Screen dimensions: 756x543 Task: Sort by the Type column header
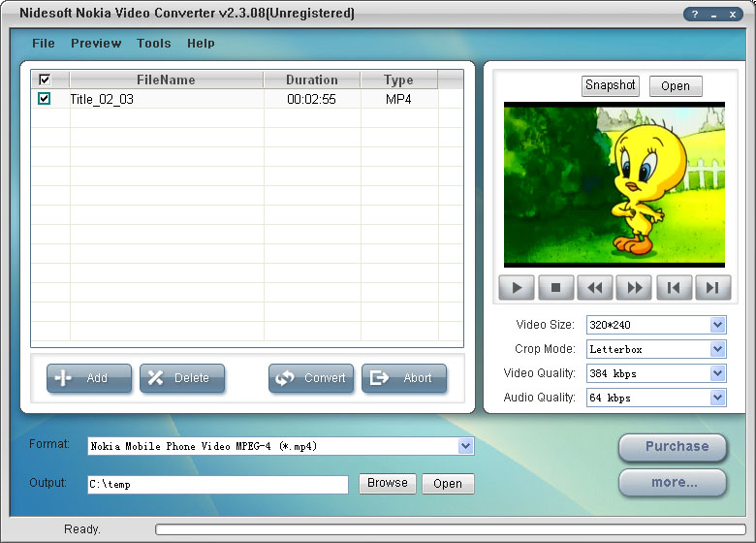[398, 80]
